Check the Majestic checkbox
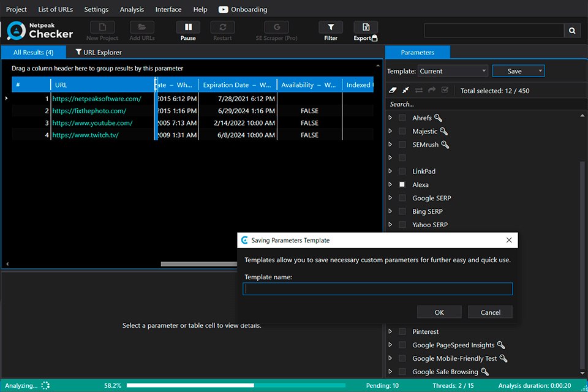 coord(402,131)
